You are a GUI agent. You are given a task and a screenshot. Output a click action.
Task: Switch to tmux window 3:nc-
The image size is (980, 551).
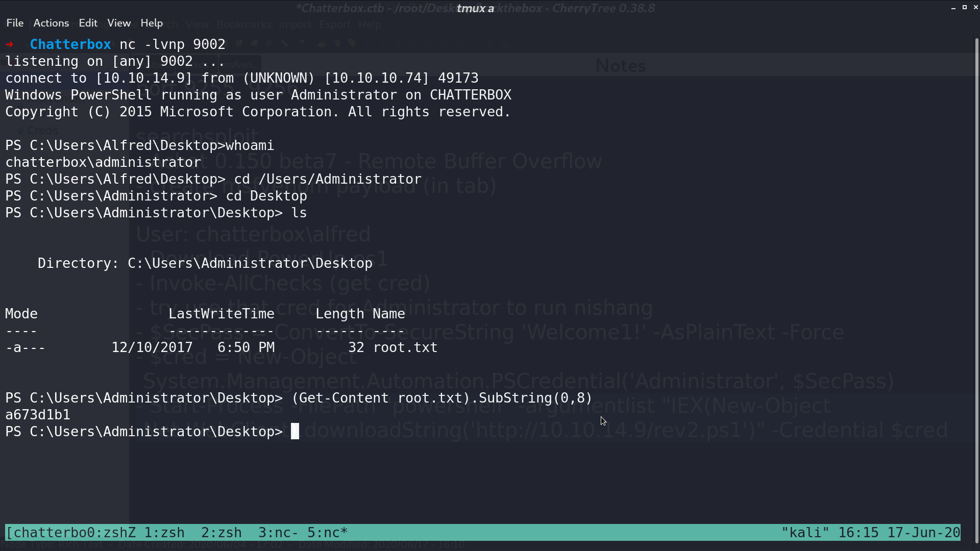point(279,533)
